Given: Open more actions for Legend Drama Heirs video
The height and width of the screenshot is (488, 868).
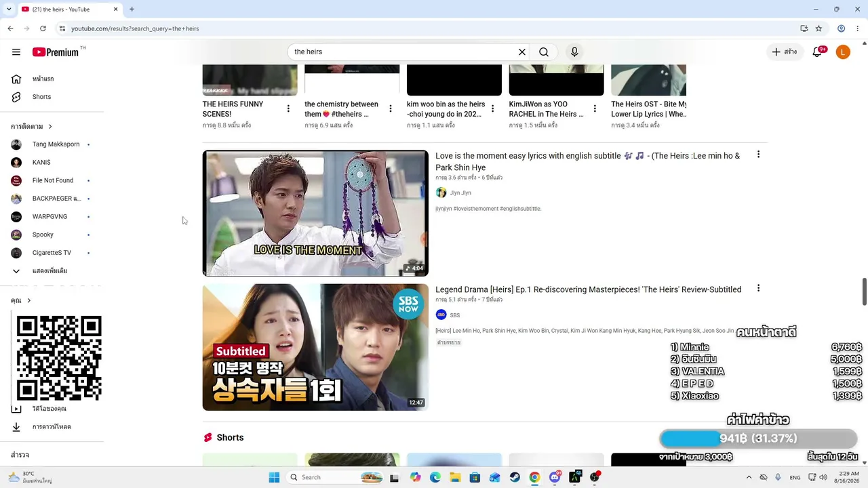Looking at the screenshot, I should point(758,288).
